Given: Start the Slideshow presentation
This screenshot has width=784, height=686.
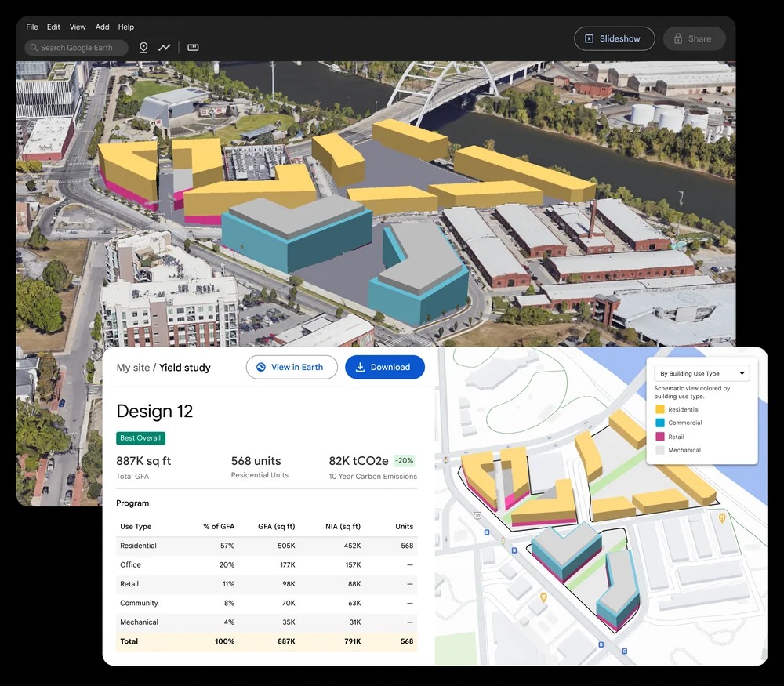Looking at the screenshot, I should tap(615, 38).
